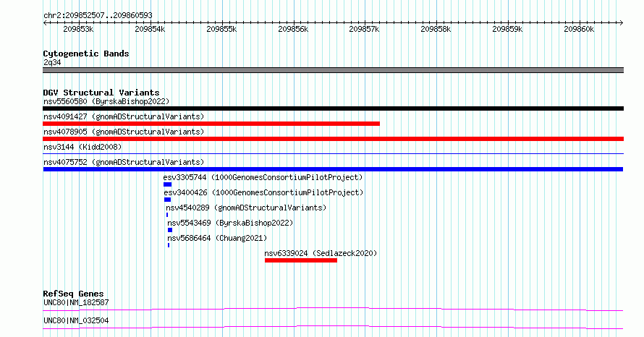The width and height of the screenshot is (644, 337).
Task: Click the UNC80|NM_032504 gene label
Action: tap(76, 320)
